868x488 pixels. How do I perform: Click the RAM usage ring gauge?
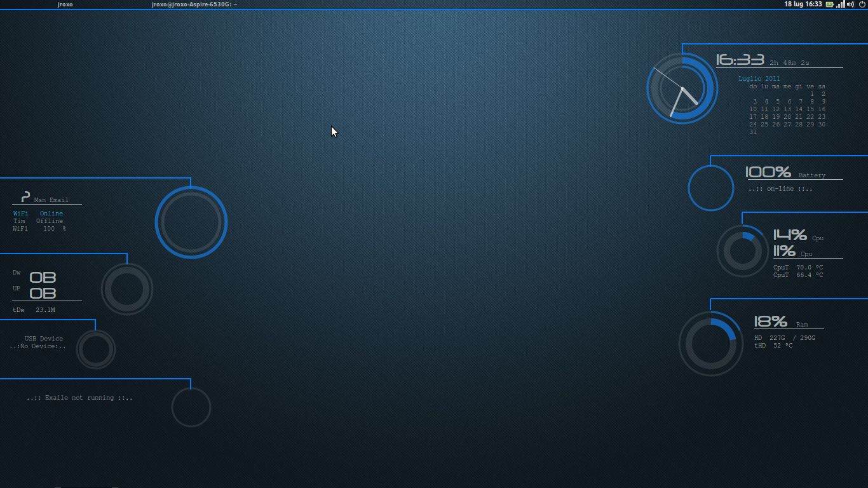[x=711, y=344]
